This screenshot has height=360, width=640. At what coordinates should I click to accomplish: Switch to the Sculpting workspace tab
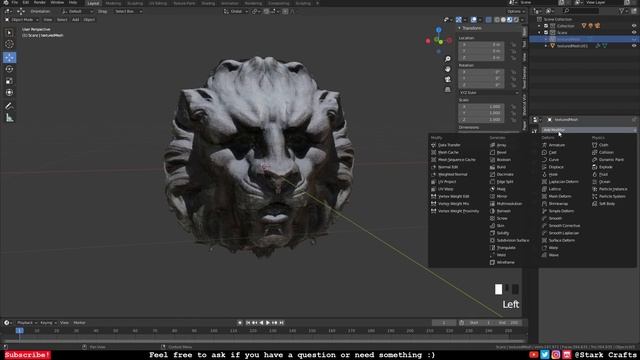point(135,3)
